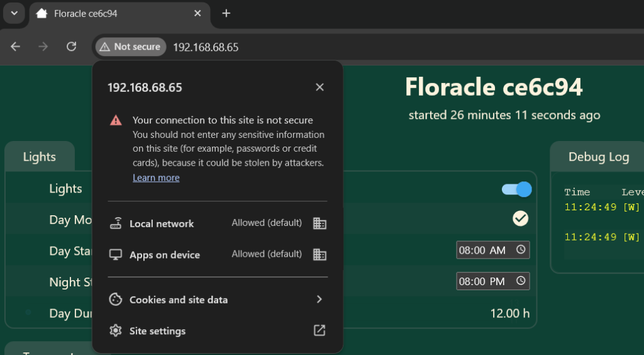
Task: Toggle the Day Mode checkmark
Action: [520, 218]
